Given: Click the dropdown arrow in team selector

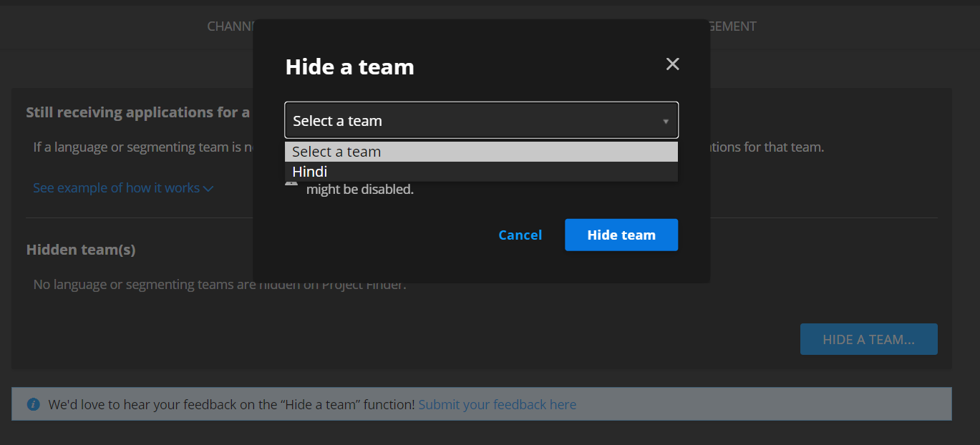Looking at the screenshot, I should (x=665, y=122).
